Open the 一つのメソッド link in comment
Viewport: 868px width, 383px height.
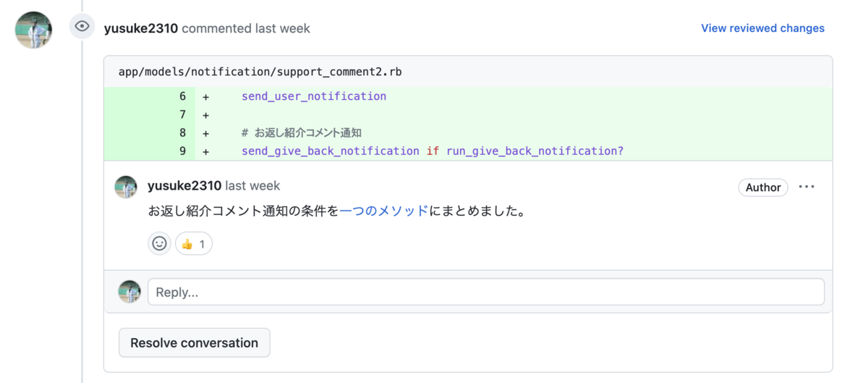(x=383, y=211)
